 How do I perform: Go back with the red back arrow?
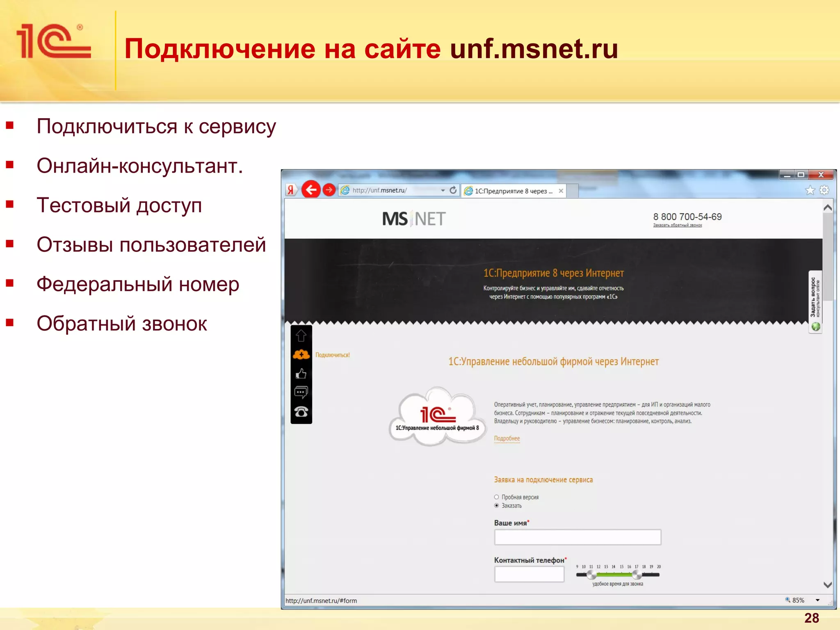311,189
